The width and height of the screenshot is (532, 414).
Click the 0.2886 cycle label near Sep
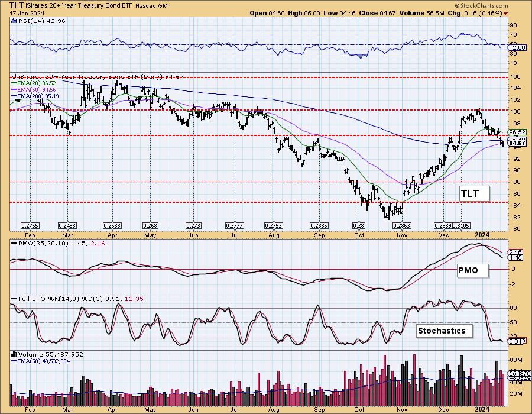[319, 226]
